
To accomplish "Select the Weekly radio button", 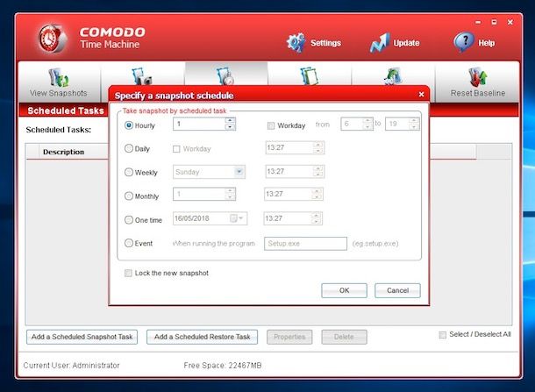I will tap(129, 172).
